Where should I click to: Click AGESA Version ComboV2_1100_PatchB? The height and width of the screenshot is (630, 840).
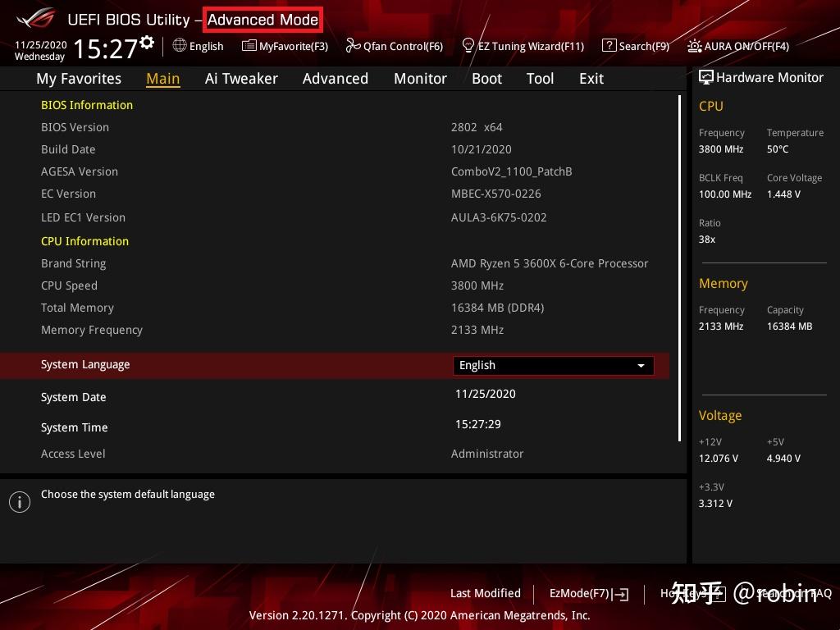click(x=512, y=172)
